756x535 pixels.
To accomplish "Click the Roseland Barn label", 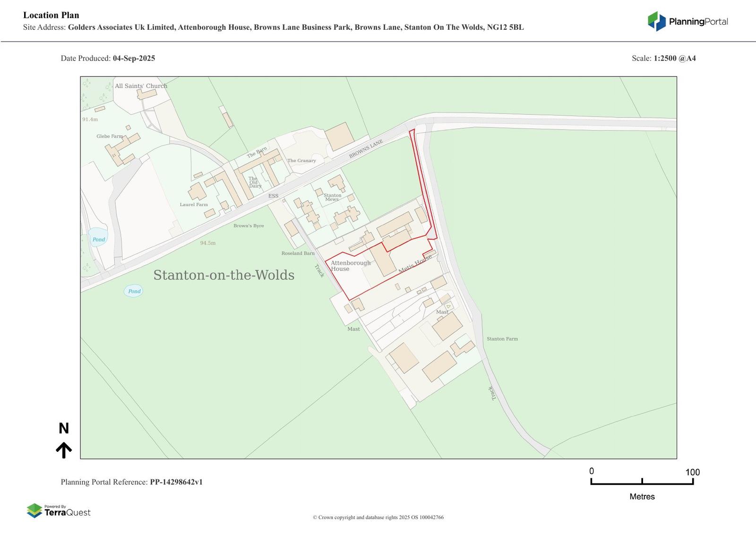I will pyautogui.click(x=298, y=253).
